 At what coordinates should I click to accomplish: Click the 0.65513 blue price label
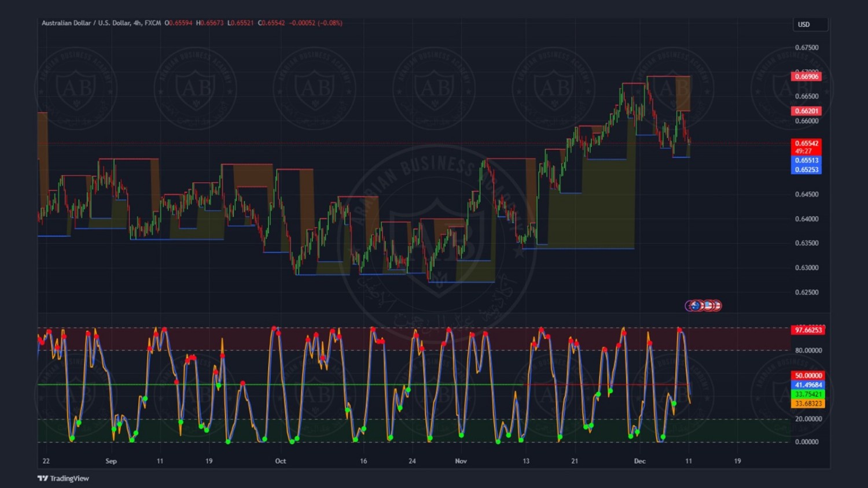[x=806, y=160]
